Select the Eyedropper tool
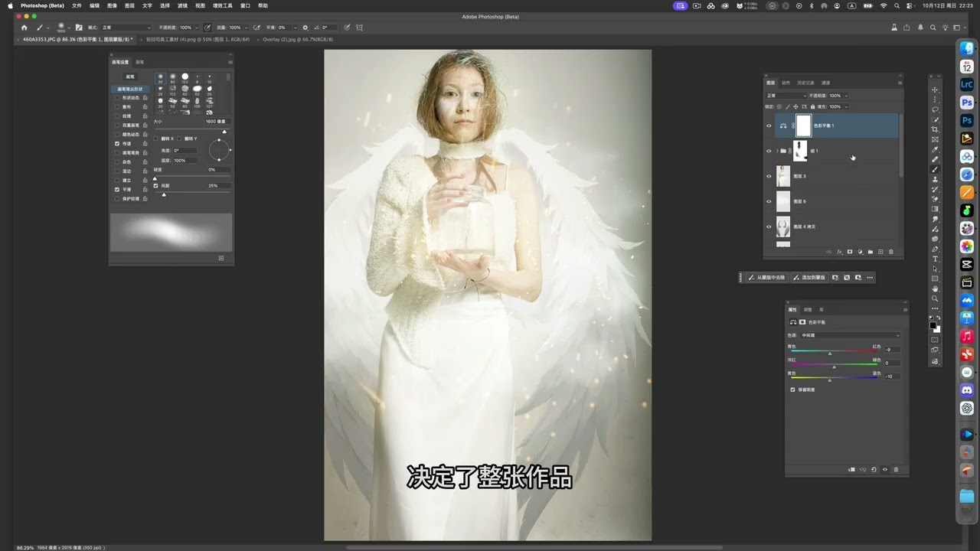The width and height of the screenshot is (980, 551). point(935,148)
